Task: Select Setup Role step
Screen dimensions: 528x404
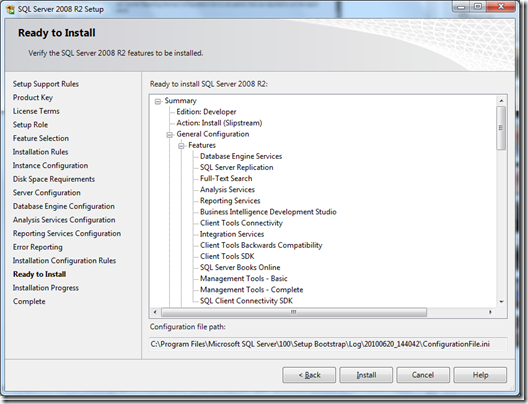Action: click(x=30, y=125)
